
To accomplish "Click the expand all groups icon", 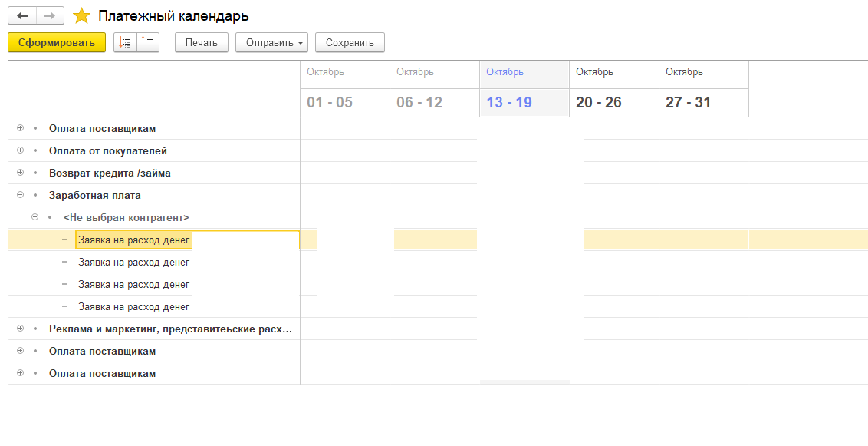I will tap(125, 43).
